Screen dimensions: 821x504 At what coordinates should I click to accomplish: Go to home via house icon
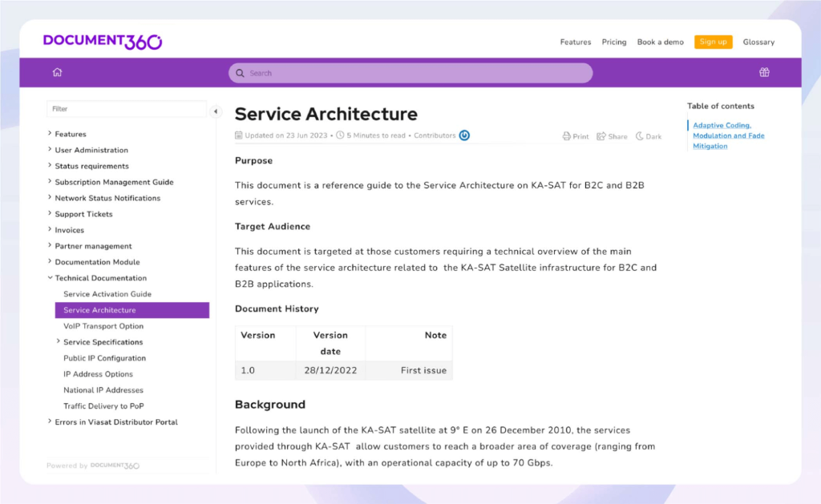pyautogui.click(x=57, y=72)
